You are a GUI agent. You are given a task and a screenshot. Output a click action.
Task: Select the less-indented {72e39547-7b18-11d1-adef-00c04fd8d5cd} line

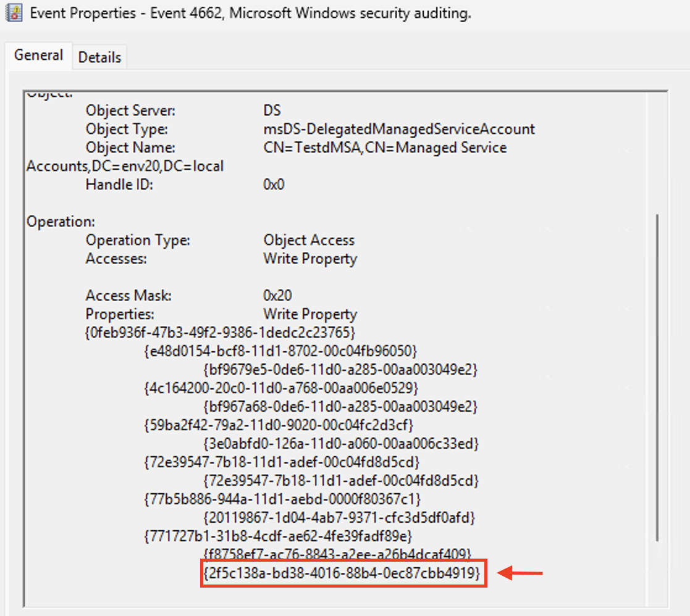coord(282,462)
